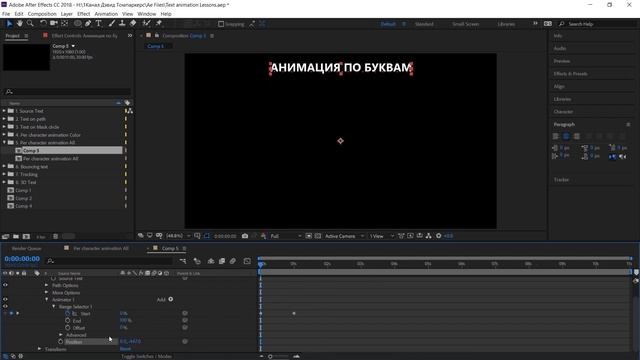Enable the Snapping checkbox
The height and width of the screenshot is (360, 640).
[x=221, y=24]
